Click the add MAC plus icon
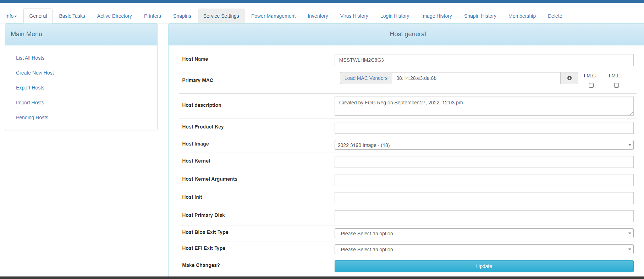Image resolution: width=644 pixels, height=279 pixels. [569, 78]
